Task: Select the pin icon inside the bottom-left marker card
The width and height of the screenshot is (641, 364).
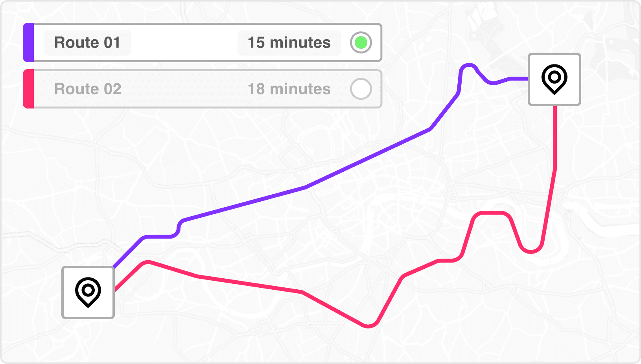Action: click(88, 293)
